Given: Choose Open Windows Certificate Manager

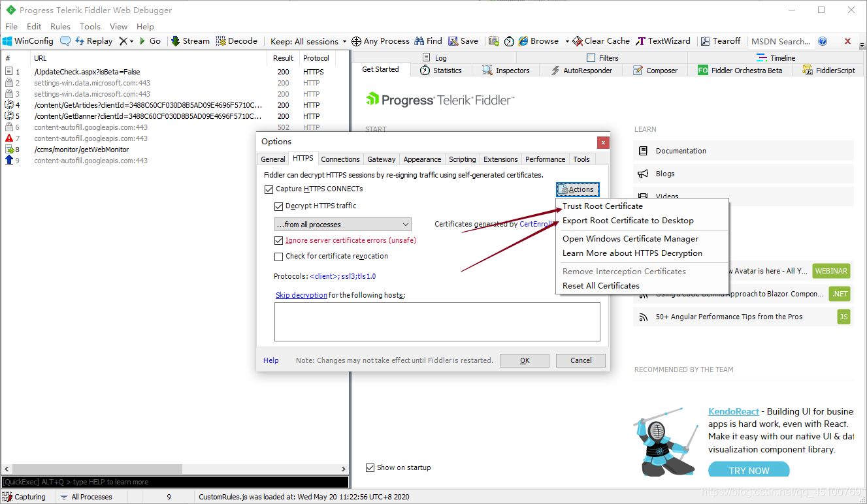Looking at the screenshot, I should coord(630,239).
